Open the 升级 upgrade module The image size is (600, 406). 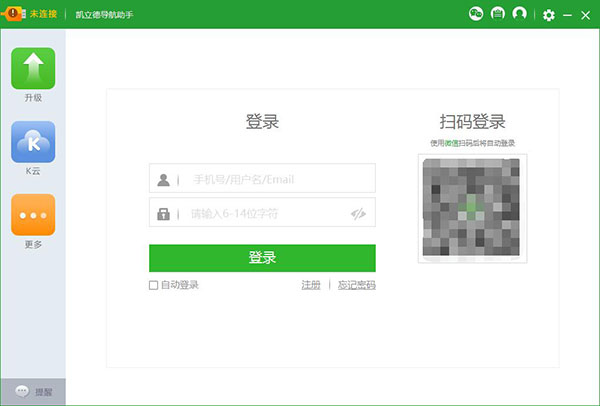tap(33, 68)
